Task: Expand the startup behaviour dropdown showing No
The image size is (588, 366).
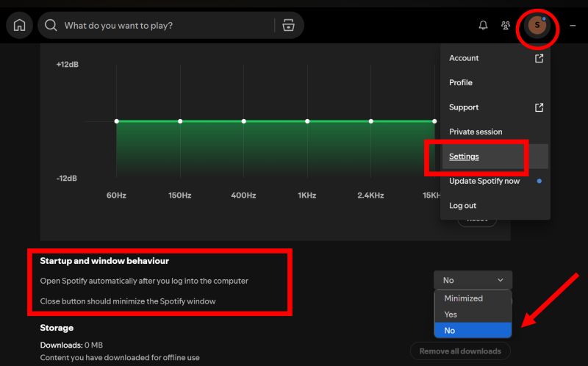Action: coord(473,280)
